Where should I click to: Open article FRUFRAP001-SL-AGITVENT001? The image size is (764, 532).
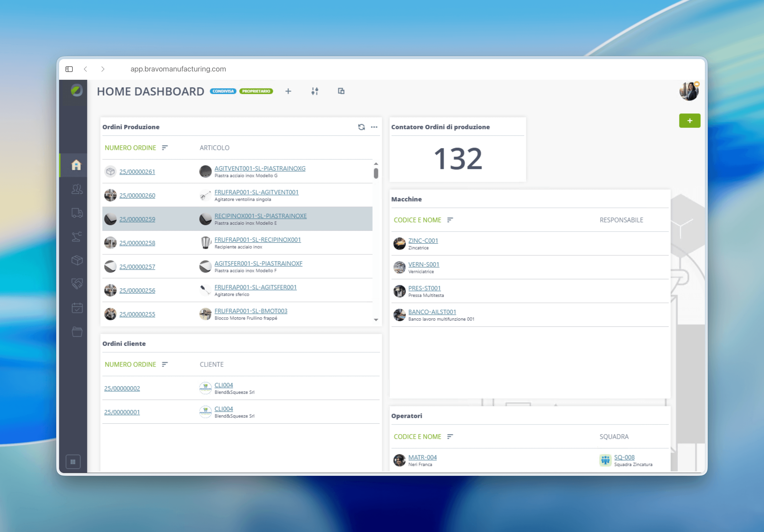(x=257, y=192)
